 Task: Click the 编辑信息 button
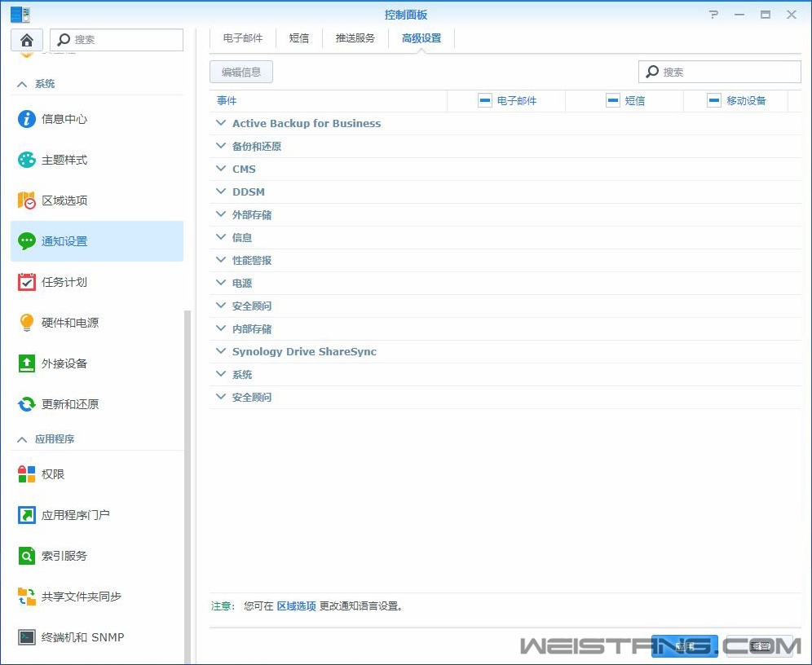pos(241,72)
